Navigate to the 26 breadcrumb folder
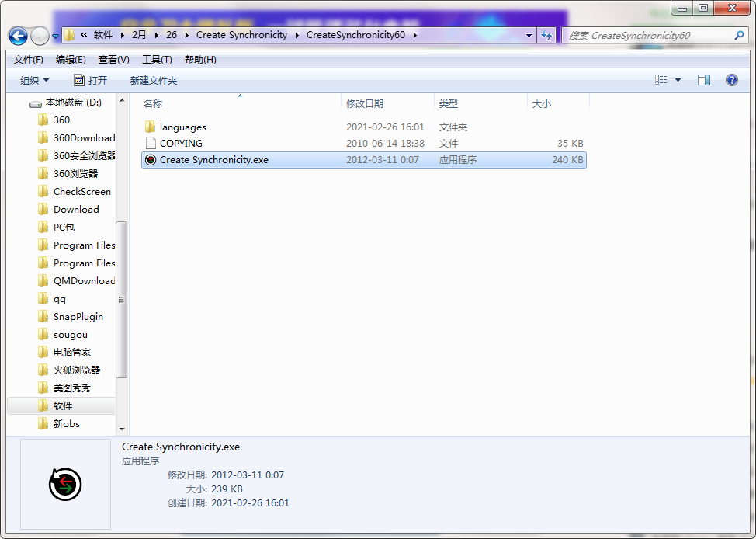 tap(172, 35)
